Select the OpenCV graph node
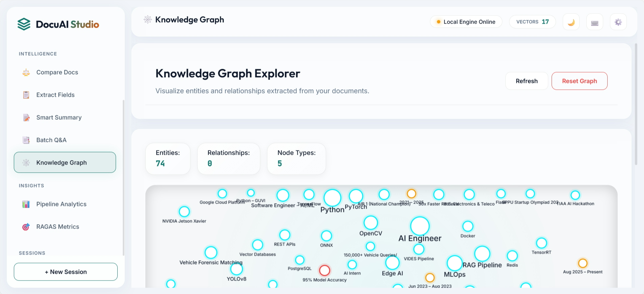 point(371,223)
